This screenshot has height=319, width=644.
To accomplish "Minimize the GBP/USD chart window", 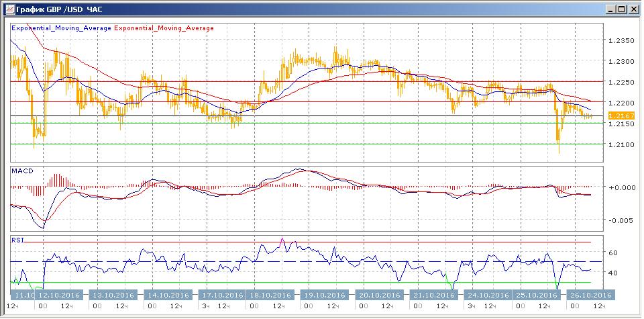I will click(611, 9).
